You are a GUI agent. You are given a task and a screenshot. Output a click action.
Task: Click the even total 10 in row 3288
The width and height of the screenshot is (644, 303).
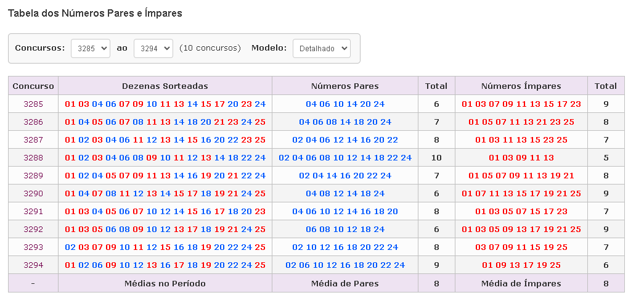(x=436, y=158)
